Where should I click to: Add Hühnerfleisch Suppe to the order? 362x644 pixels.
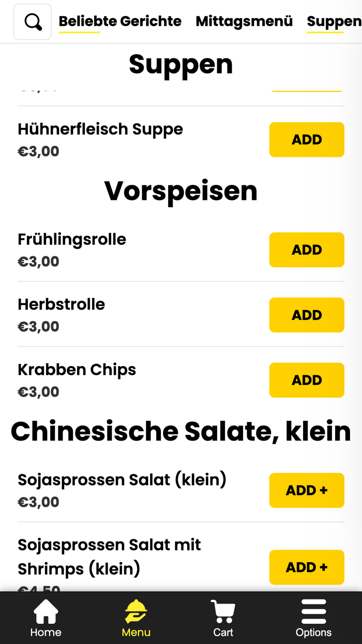click(307, 139)
